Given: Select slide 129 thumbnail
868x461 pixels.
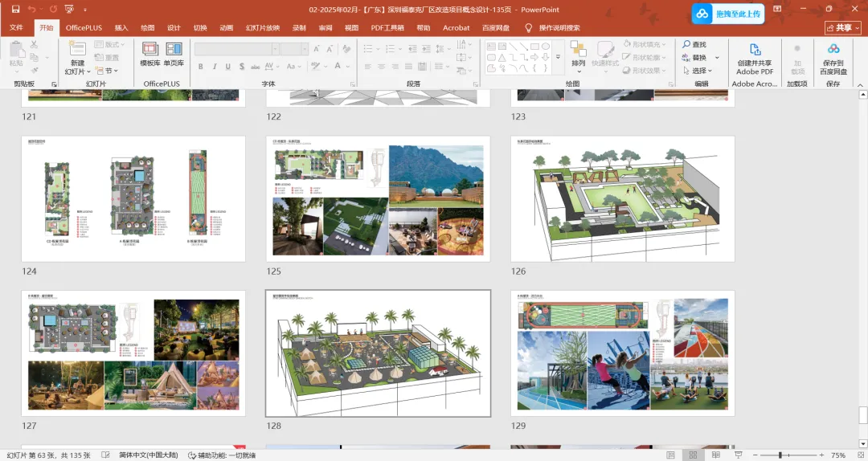Looking at the screenshot, I should pos(623,353).
